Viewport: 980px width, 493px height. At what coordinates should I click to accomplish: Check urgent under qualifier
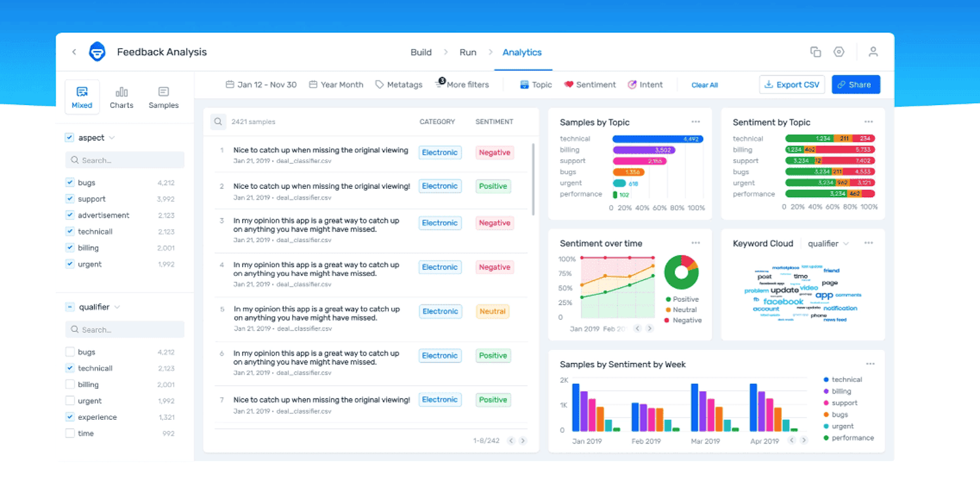coord(69,401)
